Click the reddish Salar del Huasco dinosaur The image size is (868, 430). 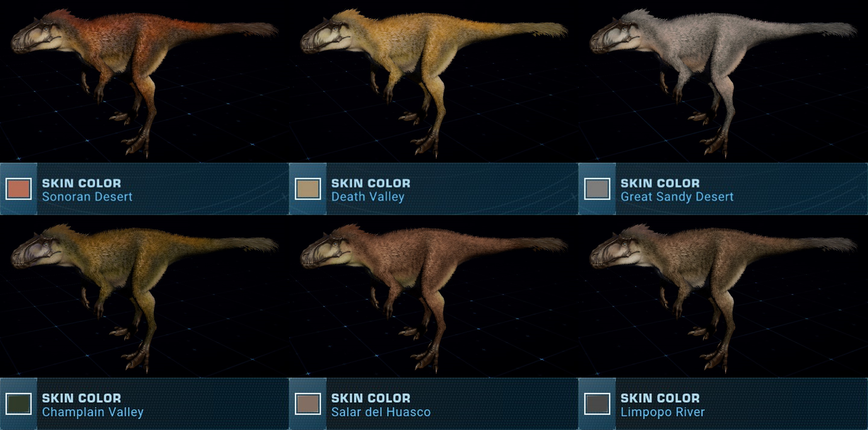click(x=433, y=297)
